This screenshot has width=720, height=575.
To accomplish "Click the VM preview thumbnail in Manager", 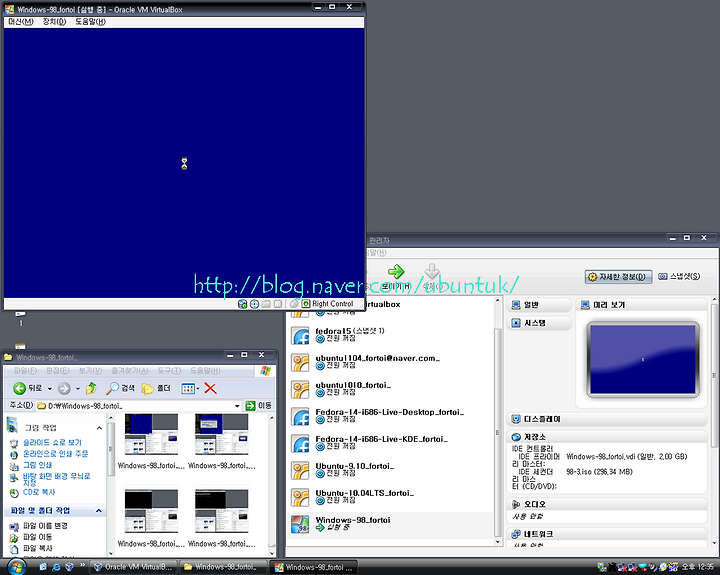I will coord(642,359).
